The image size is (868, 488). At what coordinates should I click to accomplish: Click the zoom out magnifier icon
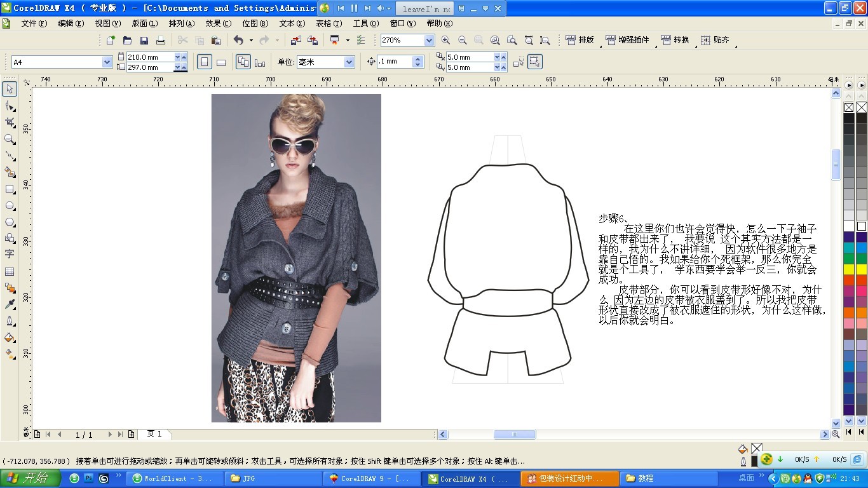[x=462, y=40]
